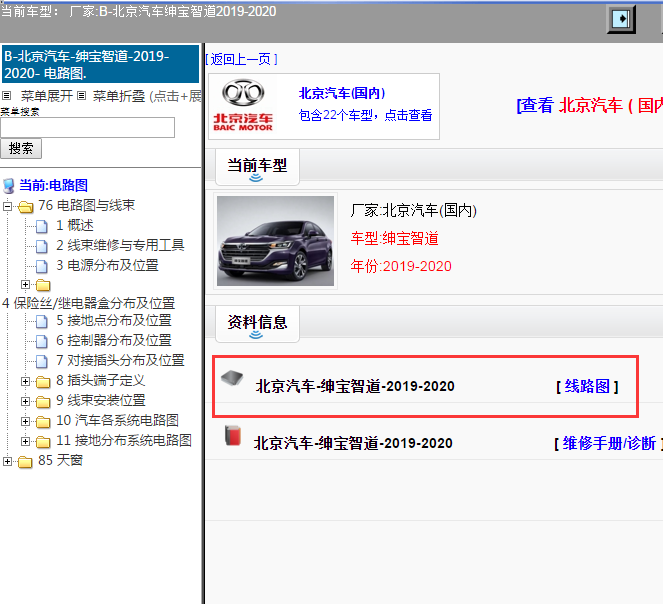Screen dimensions: 663x604
Task: Click the page icon beside 6 控制器分布及位置
Action: click(x=41, y=341)
